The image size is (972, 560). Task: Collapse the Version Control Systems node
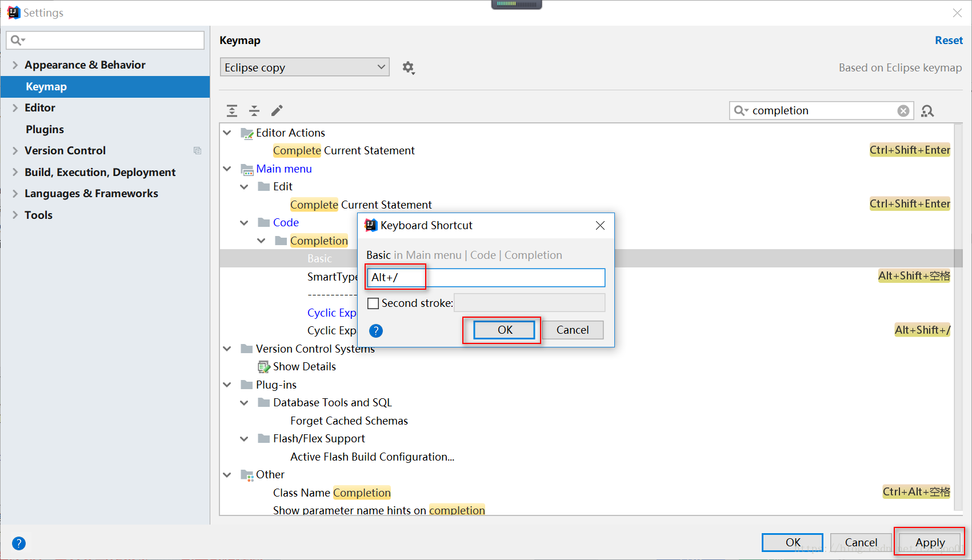pos(227,349)
